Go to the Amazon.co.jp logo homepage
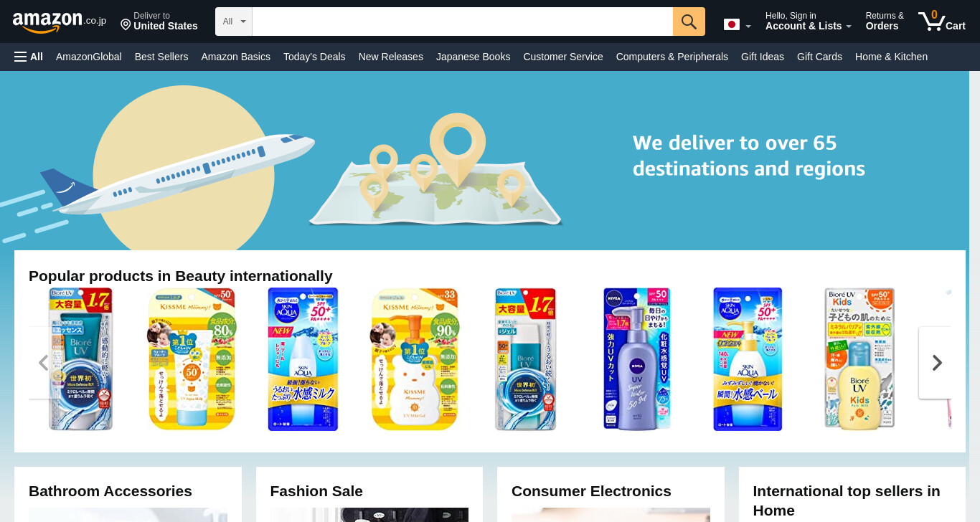The image size is (980, 522). (60, 22)
